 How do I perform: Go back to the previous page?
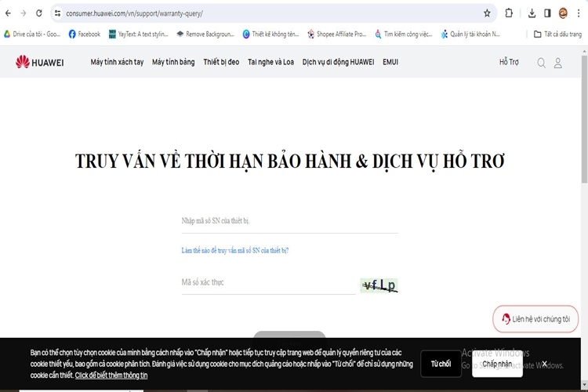click(9, 13)
